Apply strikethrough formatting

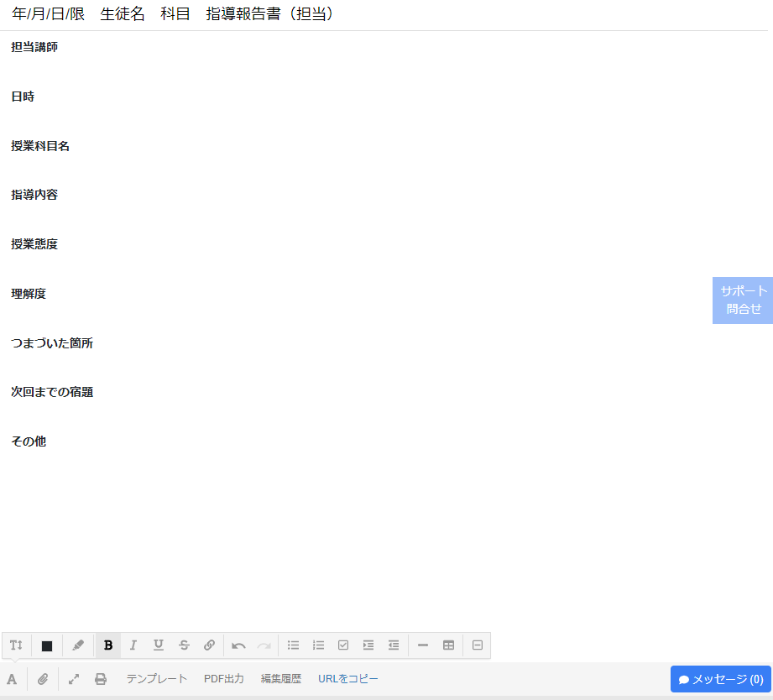[183, 645]
